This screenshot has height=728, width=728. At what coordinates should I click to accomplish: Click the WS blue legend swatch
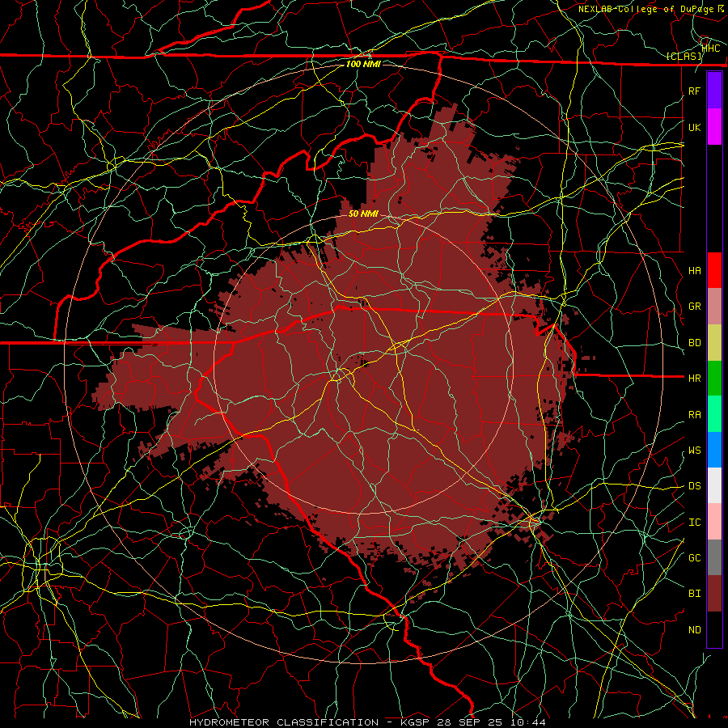point(714,450)
